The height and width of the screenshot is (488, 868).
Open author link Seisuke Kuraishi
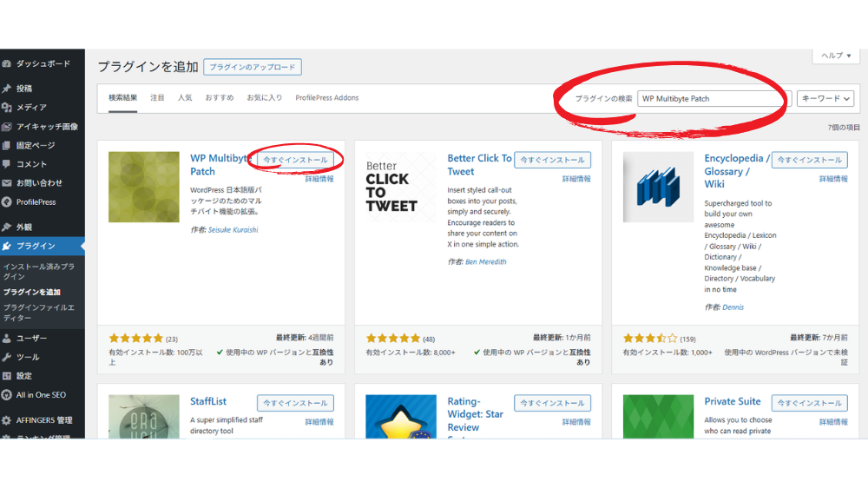(x=233, y=230)
